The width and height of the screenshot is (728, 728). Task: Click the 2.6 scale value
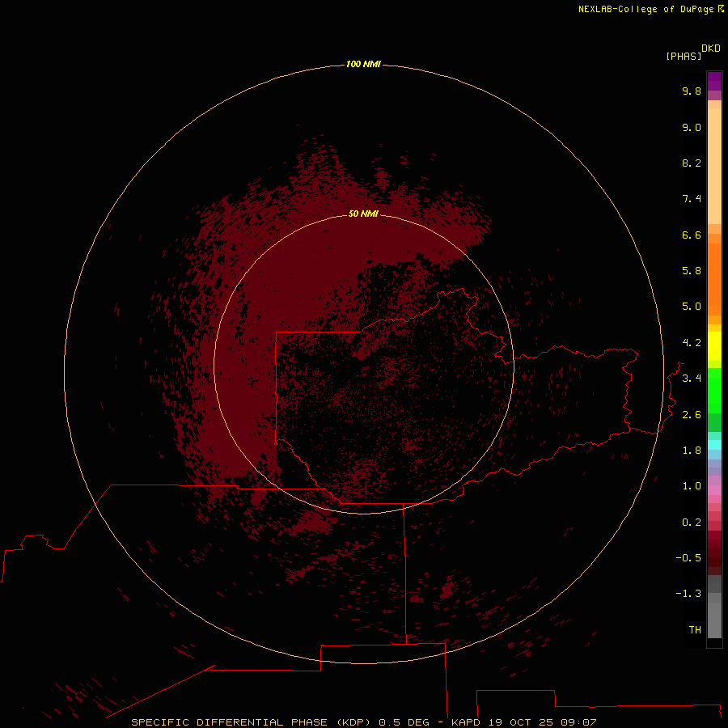(692, 415)
